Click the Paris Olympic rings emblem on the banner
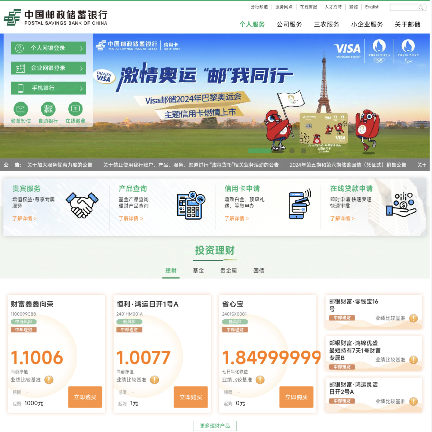Screen dimensions: 432x432 (379, 51)
